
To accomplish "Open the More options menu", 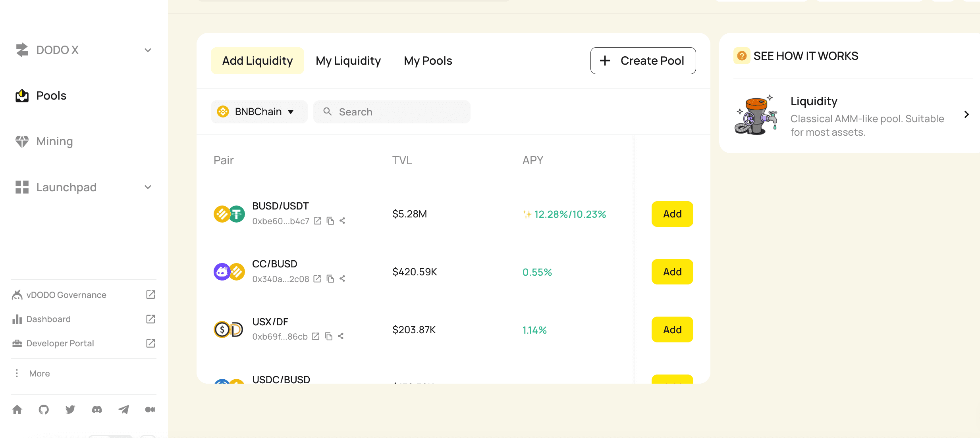I will 32,373.
